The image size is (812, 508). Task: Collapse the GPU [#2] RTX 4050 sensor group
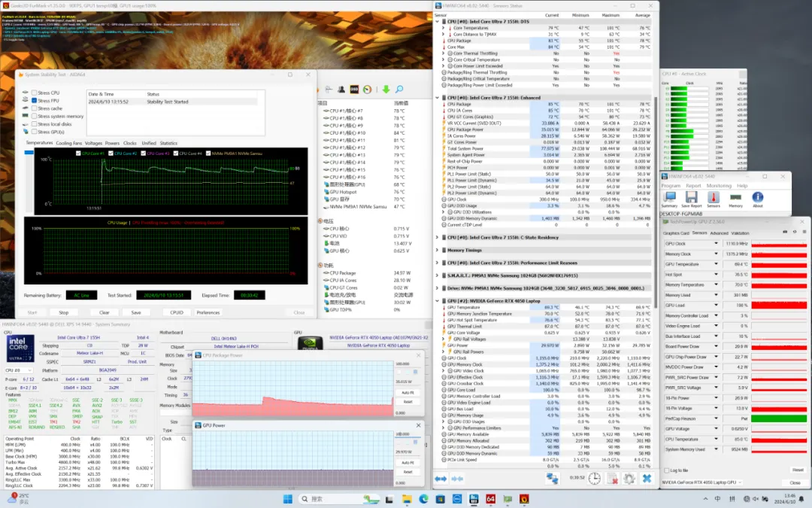click(437, 301)
